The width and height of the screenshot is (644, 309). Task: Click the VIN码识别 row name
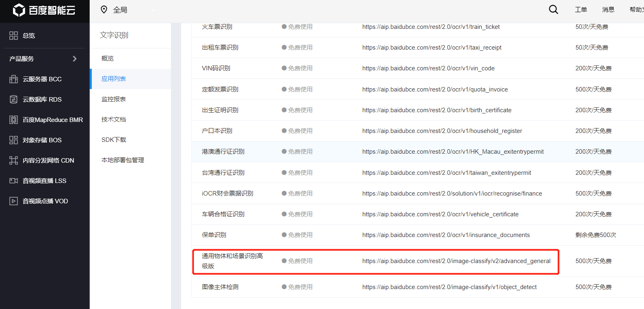(x=216, y=68)
